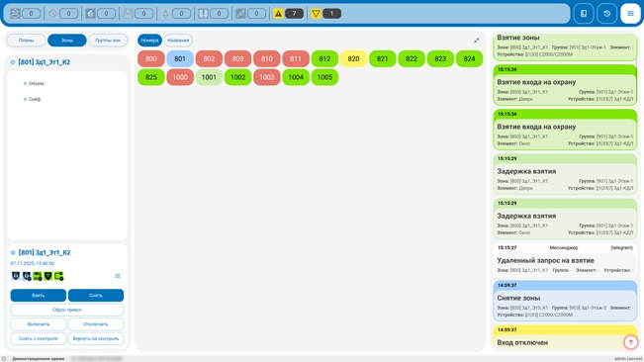Select red zone chip 1000

tap(180, 77)
